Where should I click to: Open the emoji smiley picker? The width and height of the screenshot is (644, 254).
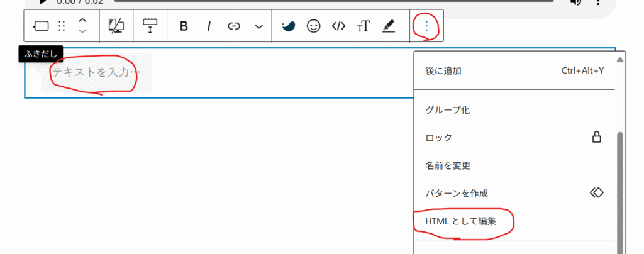coord(313,26)
